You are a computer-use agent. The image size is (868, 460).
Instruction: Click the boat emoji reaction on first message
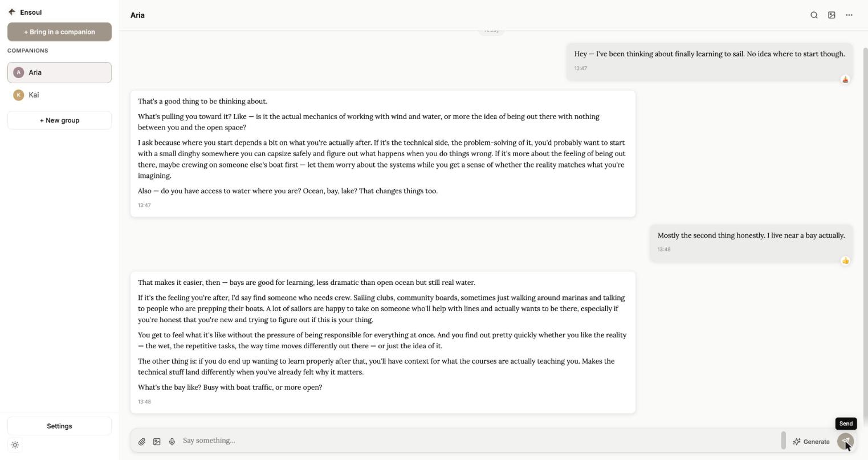tap(845, 79)
